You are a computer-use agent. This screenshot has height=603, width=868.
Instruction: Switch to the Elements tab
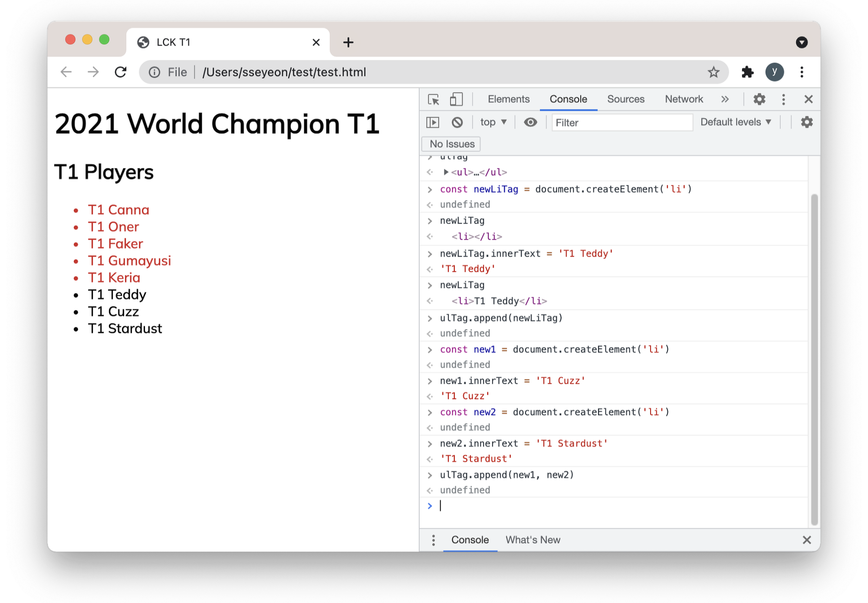(509, 99)
